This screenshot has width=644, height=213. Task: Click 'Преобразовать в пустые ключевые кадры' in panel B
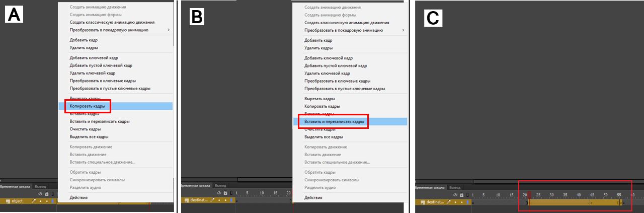click(x=345, y=88)
